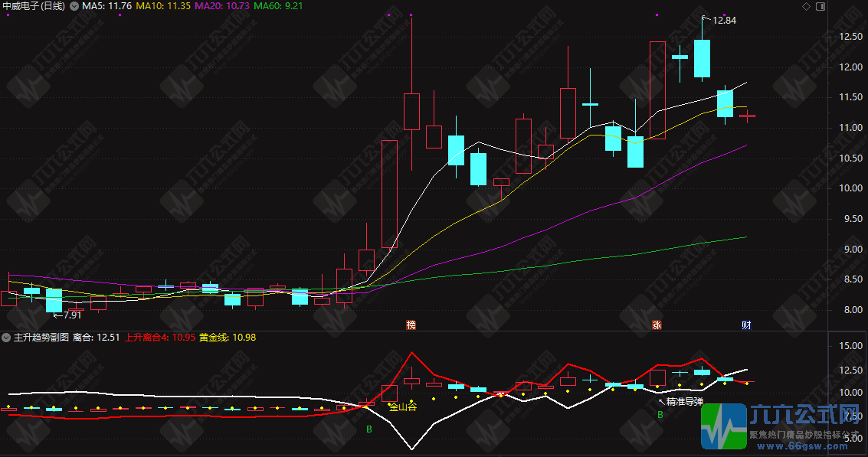Open the 主升趋势副图 indicator name
The image size is (868, 457).
pyautogui.click(x=41, y=338)
